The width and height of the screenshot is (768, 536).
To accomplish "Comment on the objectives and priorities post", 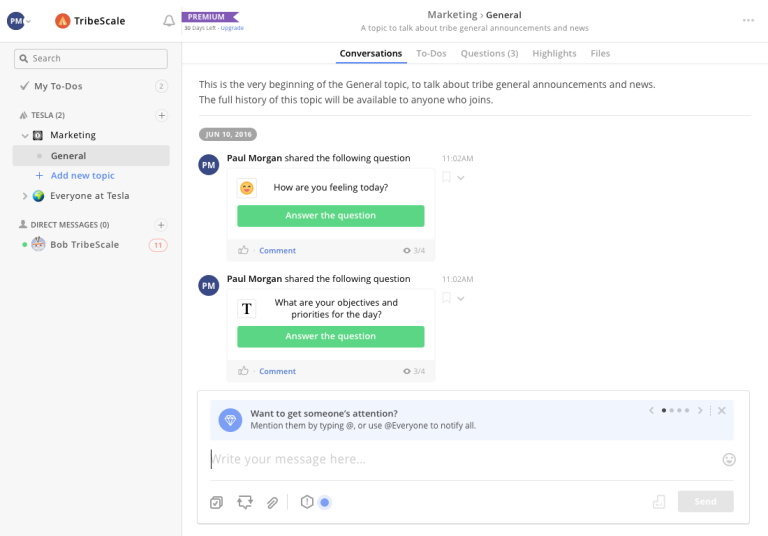I will tap(277, 371).
